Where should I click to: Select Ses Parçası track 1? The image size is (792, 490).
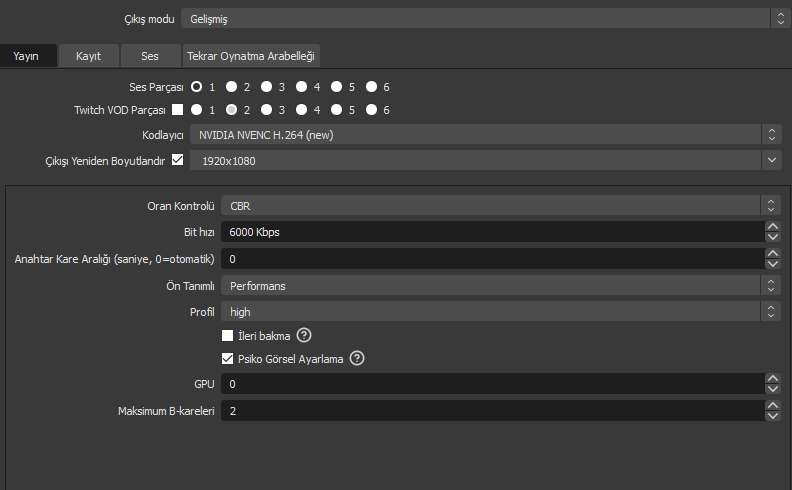click(196, 87)
